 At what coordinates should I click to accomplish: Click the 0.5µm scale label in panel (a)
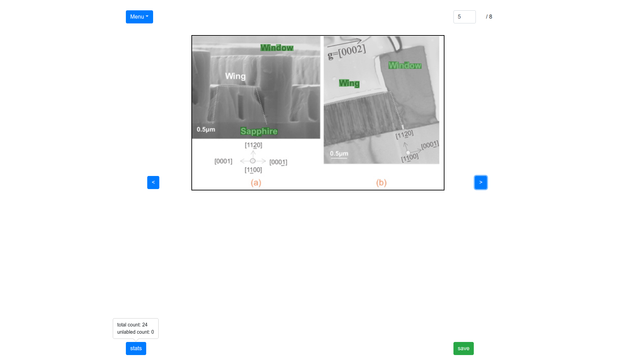[206, 129]
